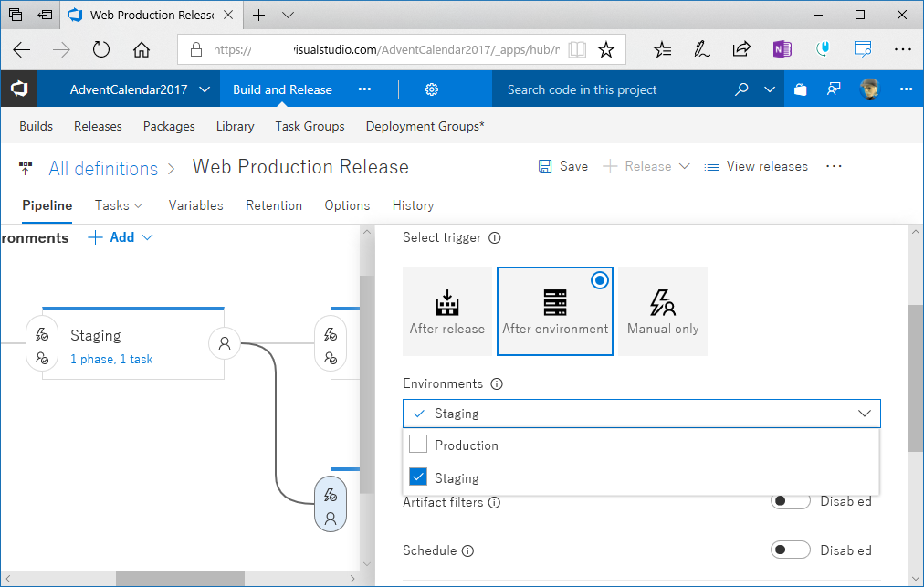924x587 pixels.
Task: Open the marketplace shopping bag icon
Action: coord(800,89)
